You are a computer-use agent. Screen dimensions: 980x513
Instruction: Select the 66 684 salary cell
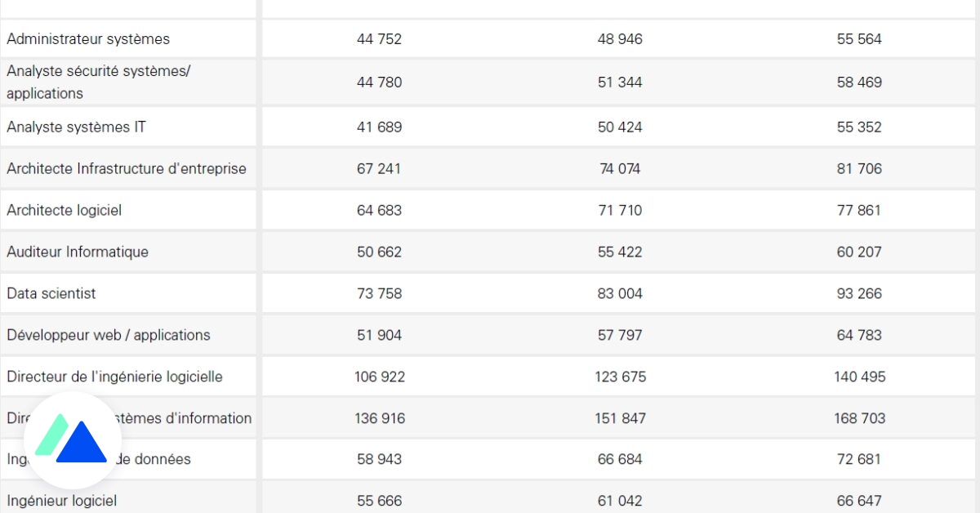[x=620, y=460]
